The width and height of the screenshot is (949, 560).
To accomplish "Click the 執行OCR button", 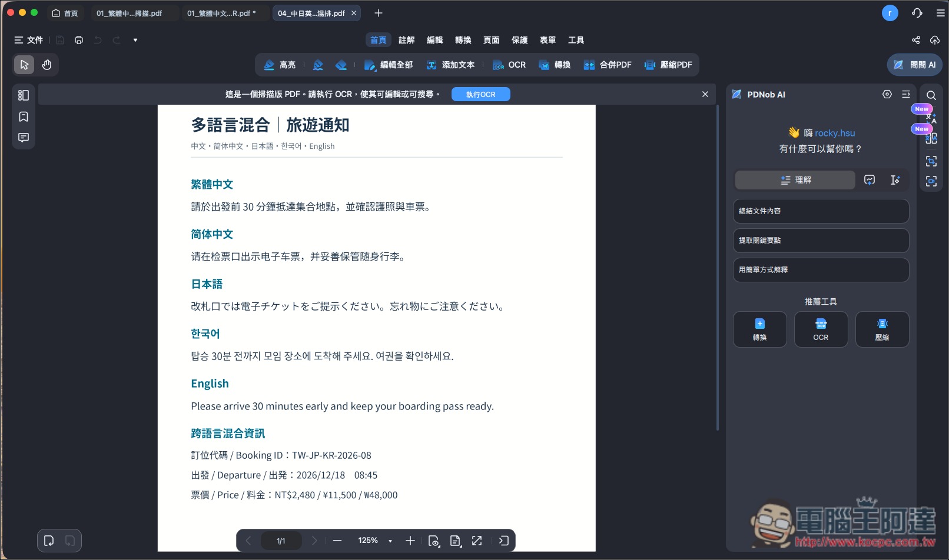I will click(481, 94).
